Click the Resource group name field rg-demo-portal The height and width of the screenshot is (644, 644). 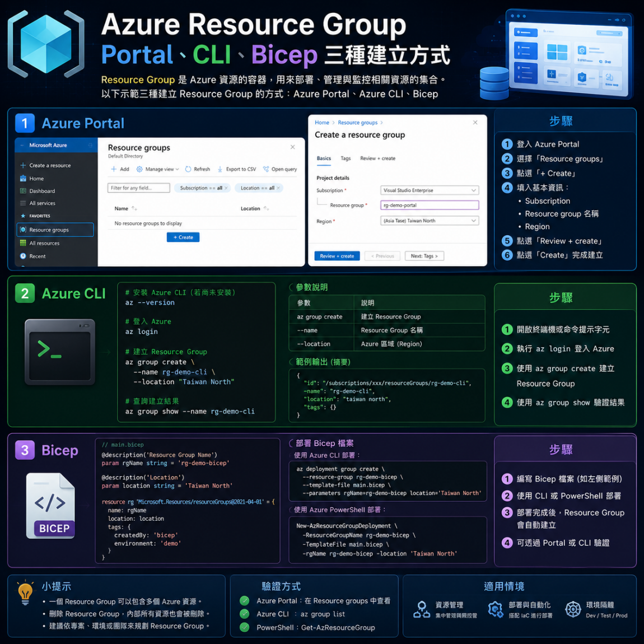(x=430, y=206)
